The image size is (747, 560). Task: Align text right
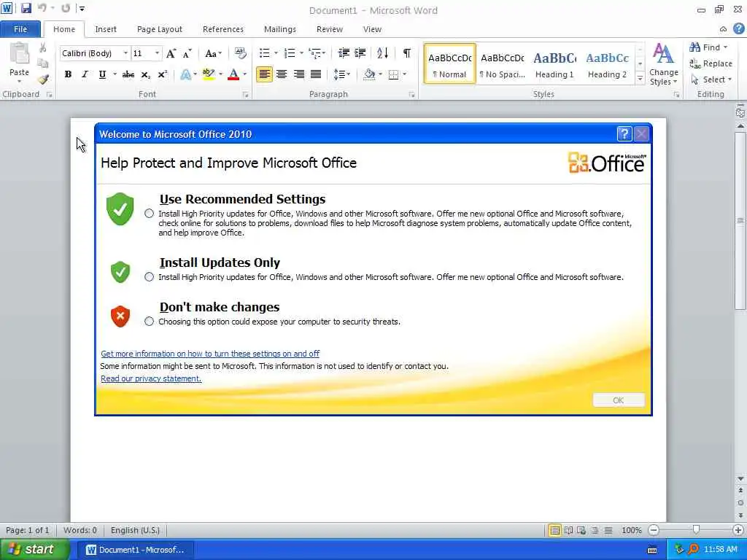[x=298, y=74]
